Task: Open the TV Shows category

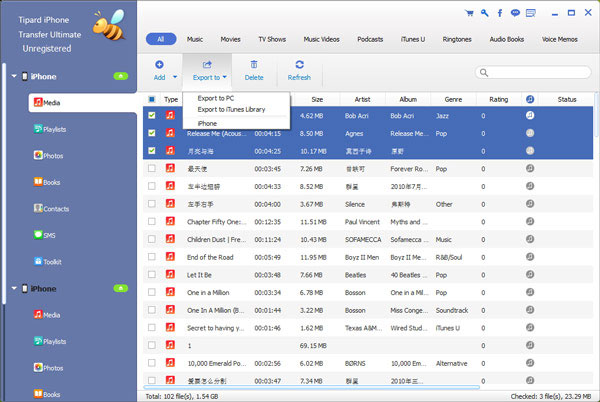Action: coord(272,39)
